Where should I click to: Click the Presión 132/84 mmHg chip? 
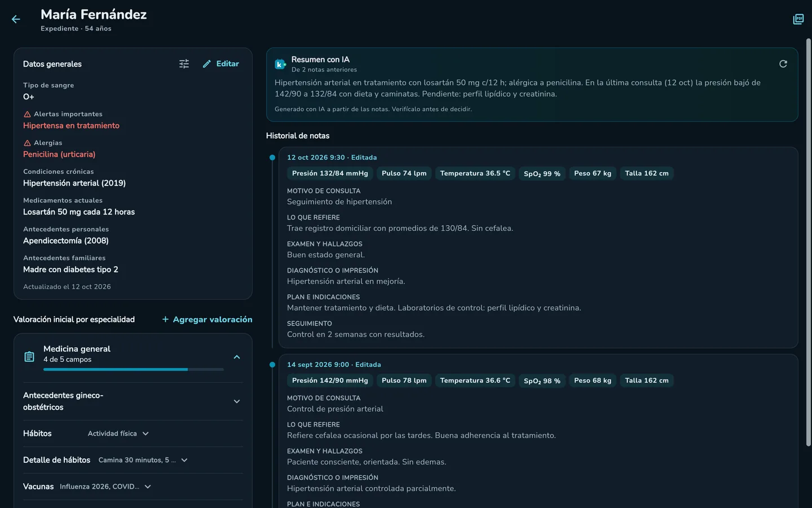click(330, 173)
